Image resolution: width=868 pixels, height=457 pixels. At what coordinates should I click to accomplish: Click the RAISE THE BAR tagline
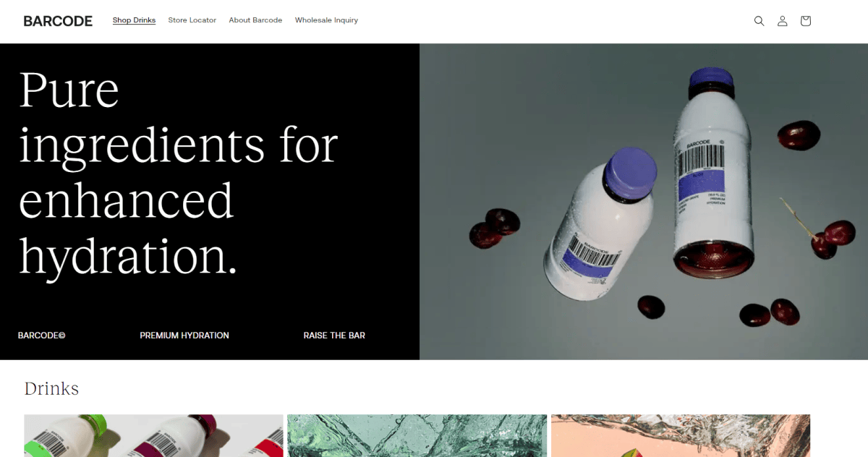(334, 336)
